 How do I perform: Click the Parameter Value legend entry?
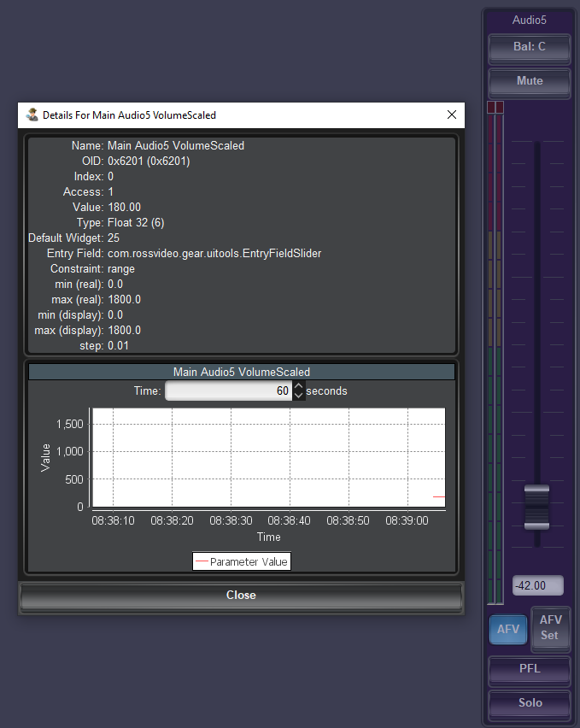[x=242, y=561]
